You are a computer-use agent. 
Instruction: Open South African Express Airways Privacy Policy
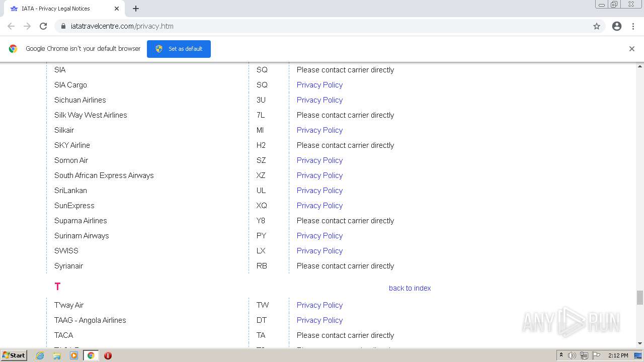click(319, 175)
